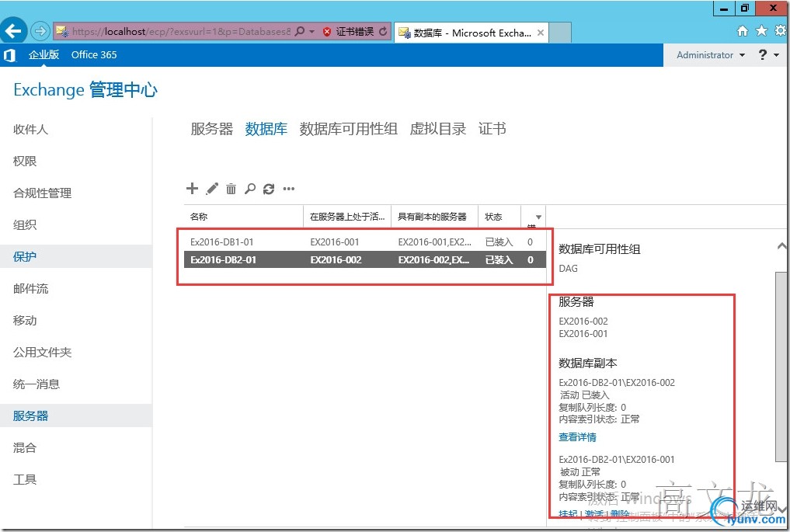
Task: Open the Administrator account dropdown
Action: point(711,55)
